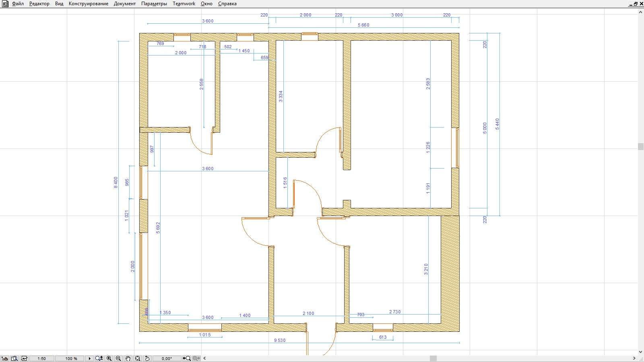Viewport: 644px width, 362px height.
Task: Open the Документ menu
Action: (125, 4)
